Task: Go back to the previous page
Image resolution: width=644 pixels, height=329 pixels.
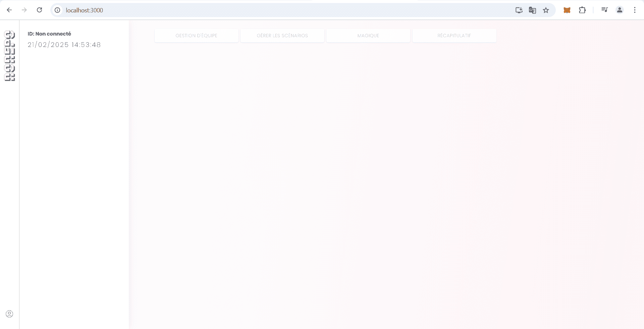Action: [9, 10]
